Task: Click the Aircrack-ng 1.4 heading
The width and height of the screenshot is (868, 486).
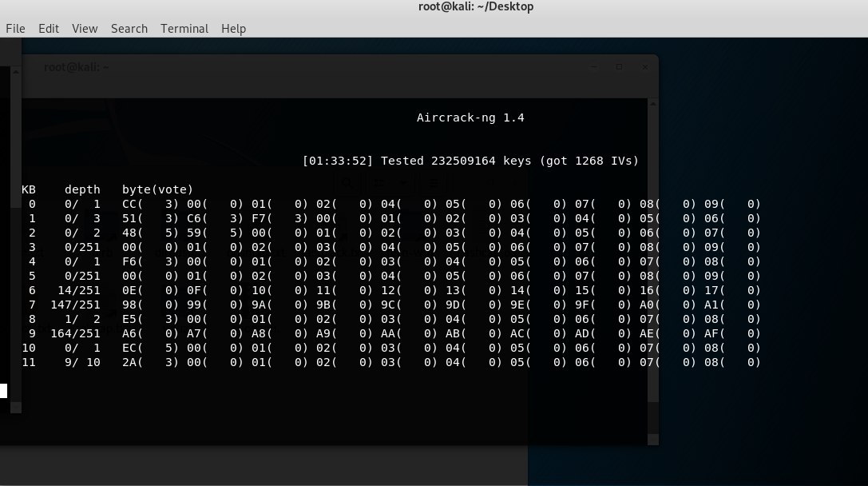Action: (x=470, y=118)
